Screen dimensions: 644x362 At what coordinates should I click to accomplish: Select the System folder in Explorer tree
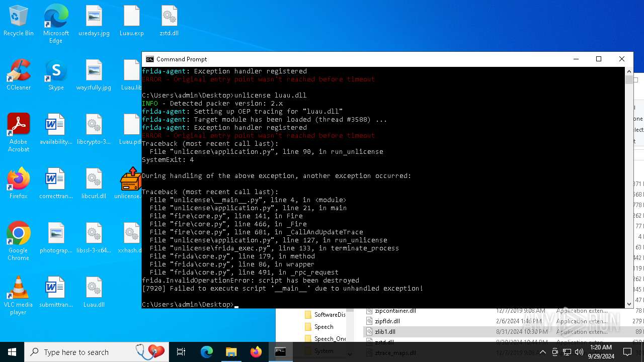(324, 350)
